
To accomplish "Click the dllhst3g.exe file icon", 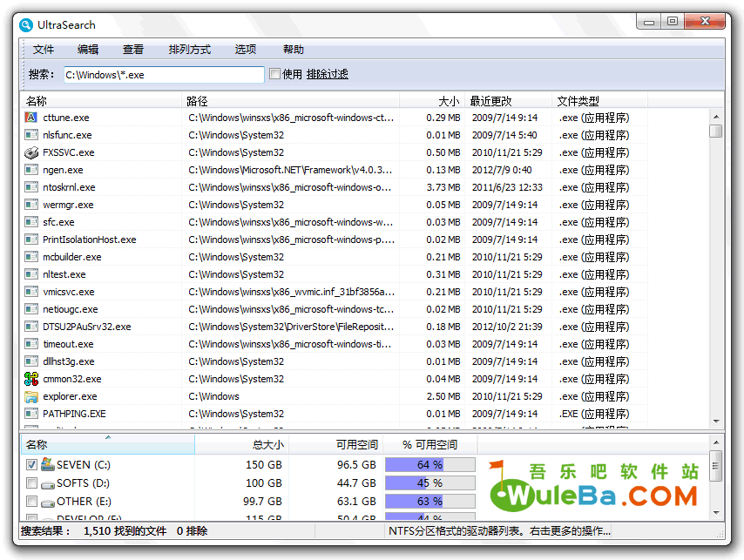I will (x=31, y=361).
